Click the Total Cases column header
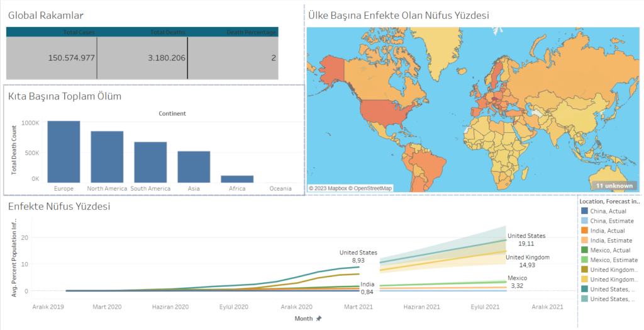Image resolution: width=644 pixels, height=330 pixels. pos(78,32)
